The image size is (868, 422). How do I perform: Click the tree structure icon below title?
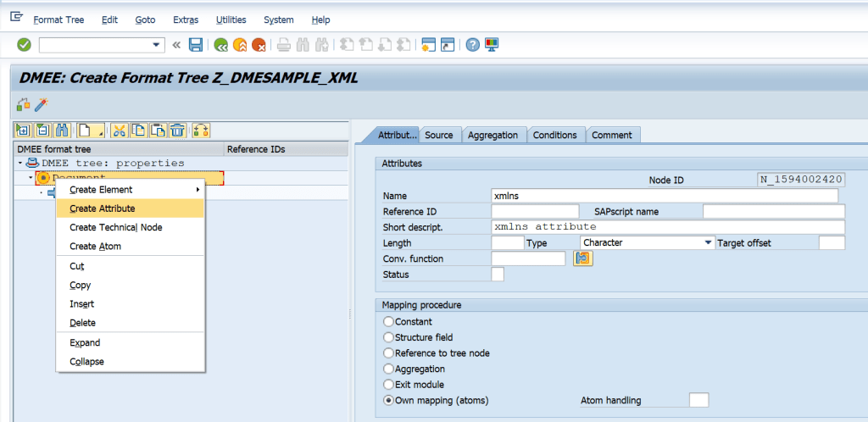[23, 104]
